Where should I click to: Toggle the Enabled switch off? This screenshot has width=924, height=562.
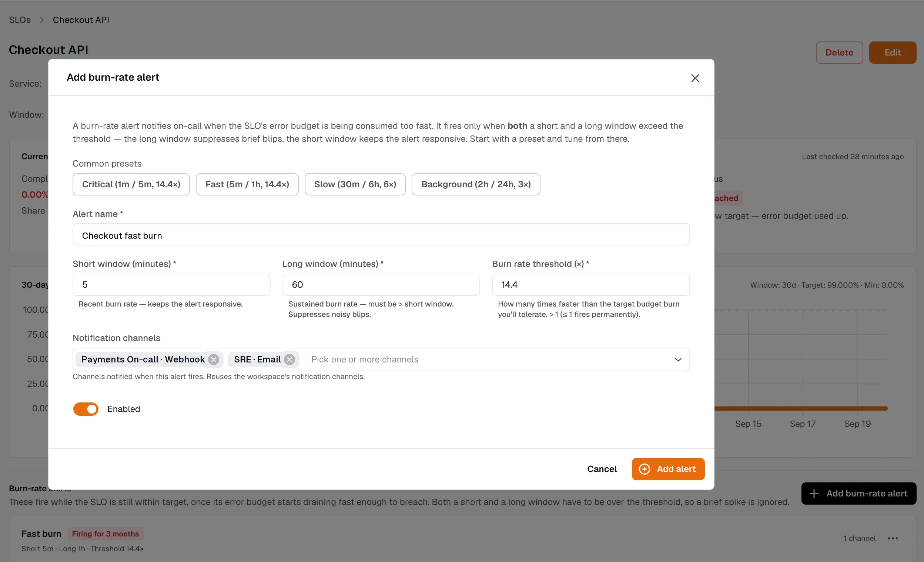coord(86,409)
